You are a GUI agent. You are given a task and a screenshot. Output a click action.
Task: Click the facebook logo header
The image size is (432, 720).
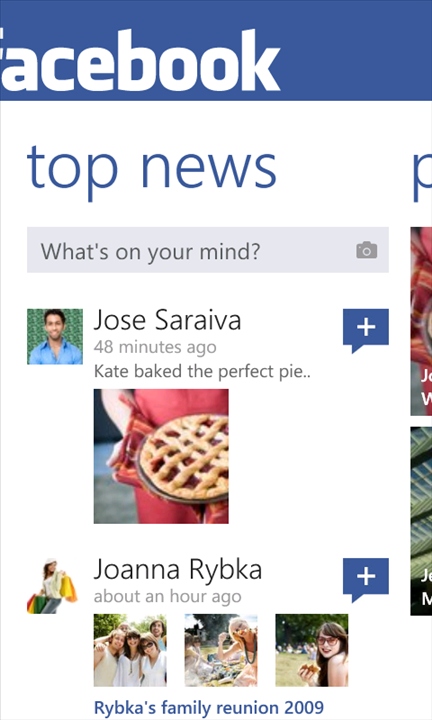[139, 60]
